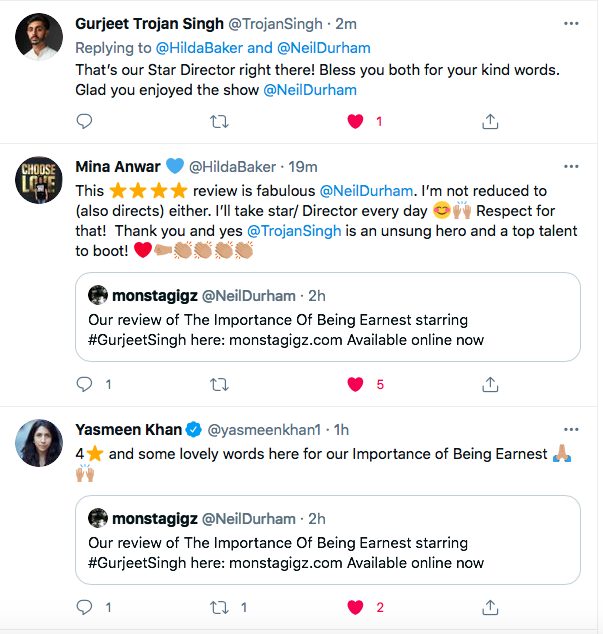Open more options for Gurjeet's tweet
The height and width of the screenshot is (634, 603).
click(x=570, y=23)
